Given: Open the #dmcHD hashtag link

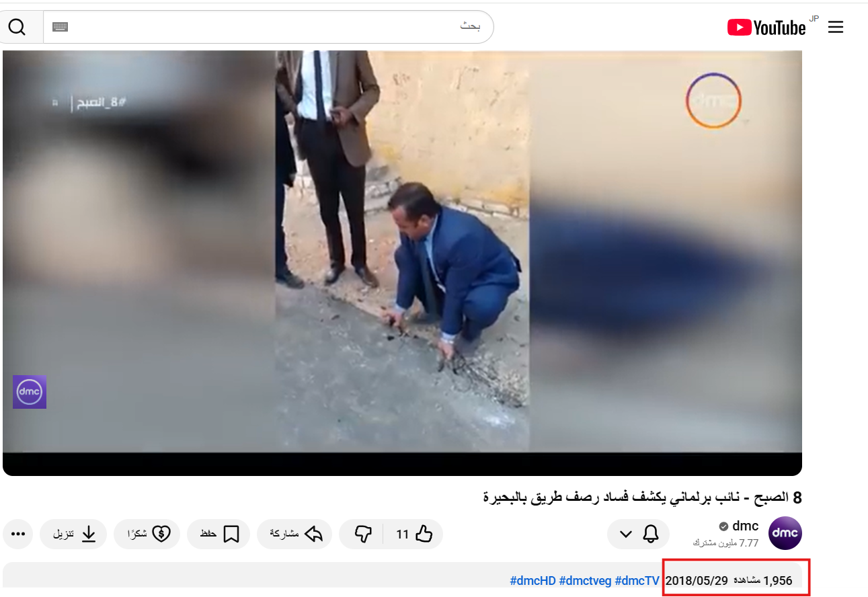Looking at the screenshot, I should [x=532, y=581].
